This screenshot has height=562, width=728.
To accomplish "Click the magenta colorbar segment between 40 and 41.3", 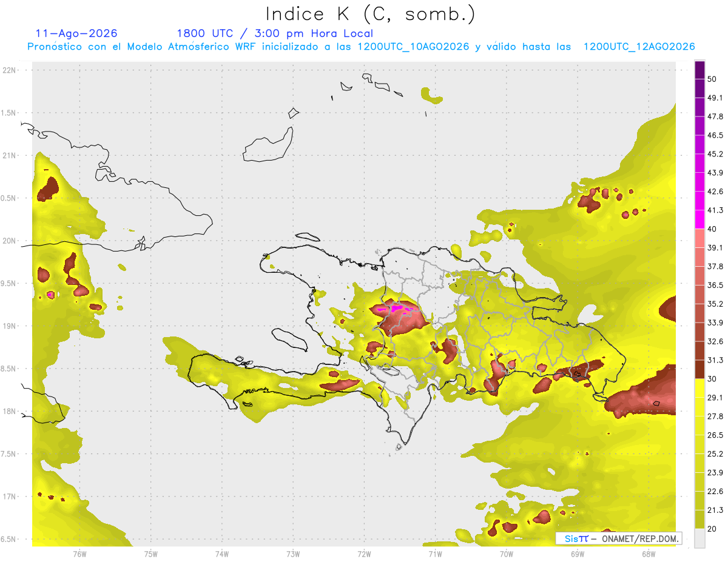I will (x=699, y=219).
